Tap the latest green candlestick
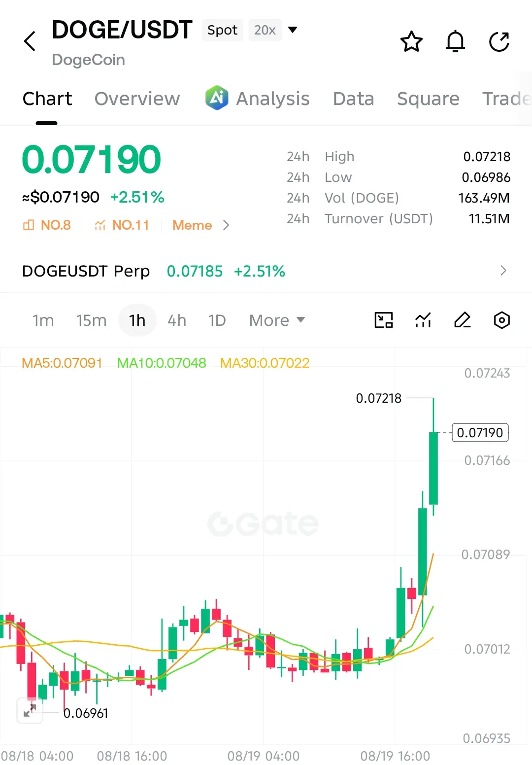This screenshot has width=532, height=765. click(433, 467)
